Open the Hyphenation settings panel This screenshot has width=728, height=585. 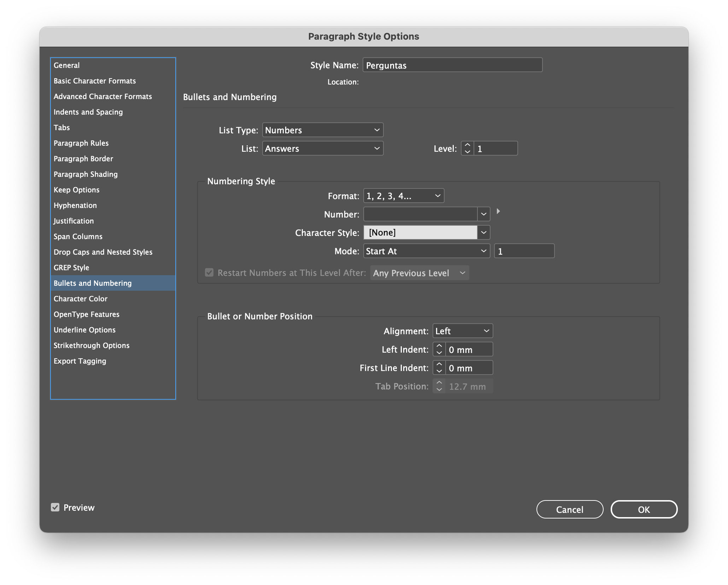[75, 205]
